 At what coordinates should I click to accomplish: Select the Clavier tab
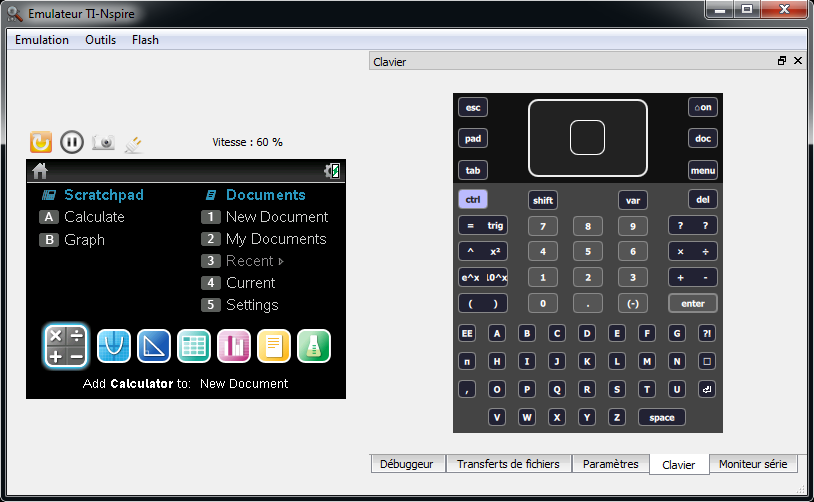[679, 465]
